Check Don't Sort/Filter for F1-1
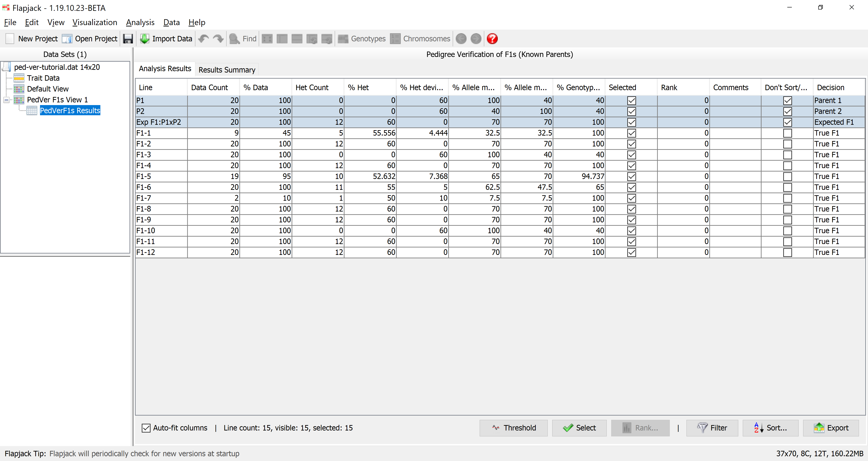Viewport: 868px width, 461px height. coord(788,133)
